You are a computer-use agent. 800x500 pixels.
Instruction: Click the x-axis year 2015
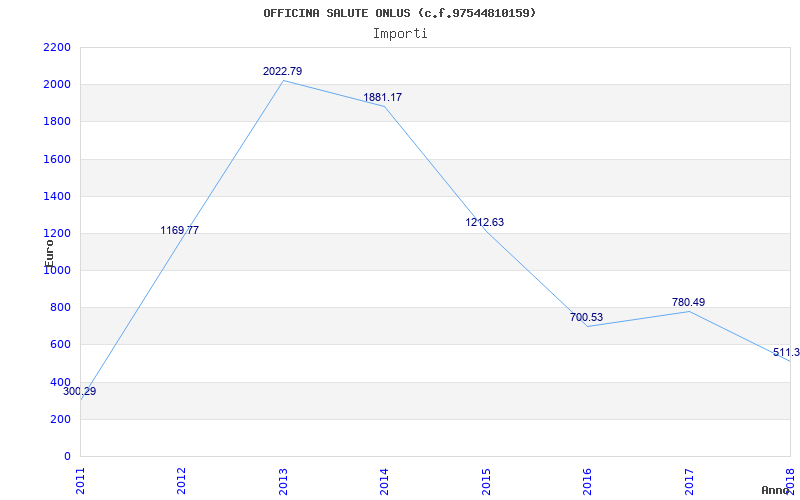click(486, 481)
